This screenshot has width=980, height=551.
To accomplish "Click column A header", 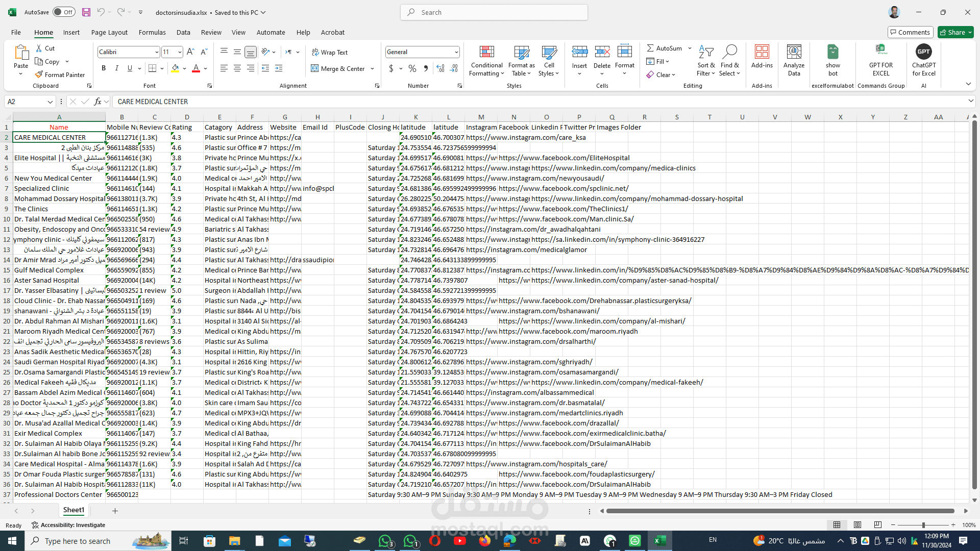I will [x=59, y=117].
